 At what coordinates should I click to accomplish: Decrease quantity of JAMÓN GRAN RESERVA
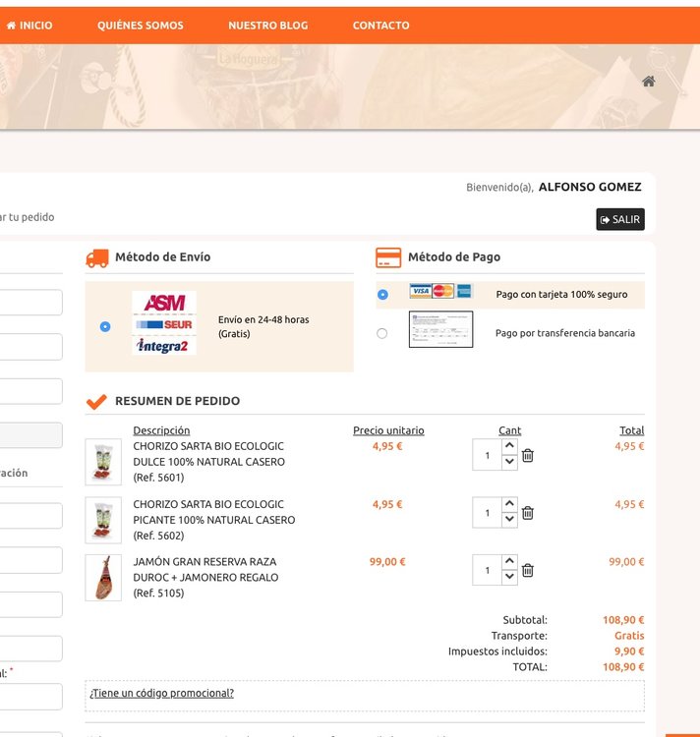[509, 577]
